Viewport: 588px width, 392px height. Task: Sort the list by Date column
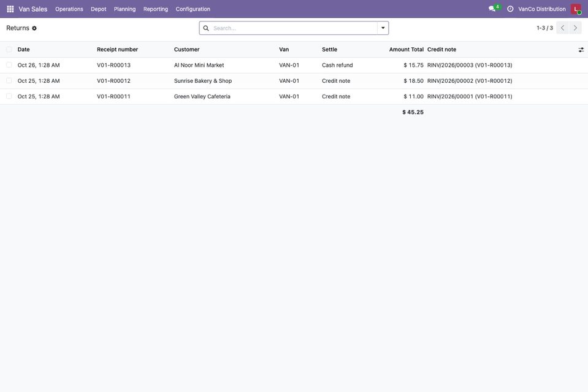[24, 50]
